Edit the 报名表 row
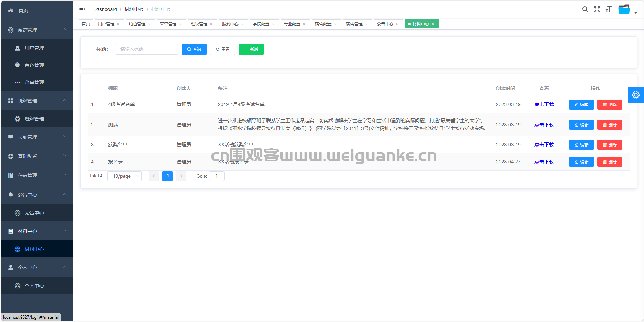The height and width of the screenshot is (322, 644). (x=581, y=162)
